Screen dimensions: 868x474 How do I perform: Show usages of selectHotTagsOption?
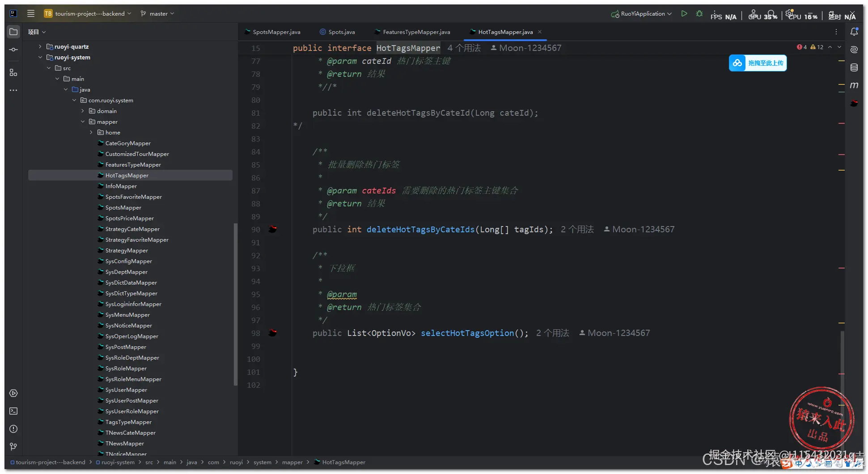point(553,333)
